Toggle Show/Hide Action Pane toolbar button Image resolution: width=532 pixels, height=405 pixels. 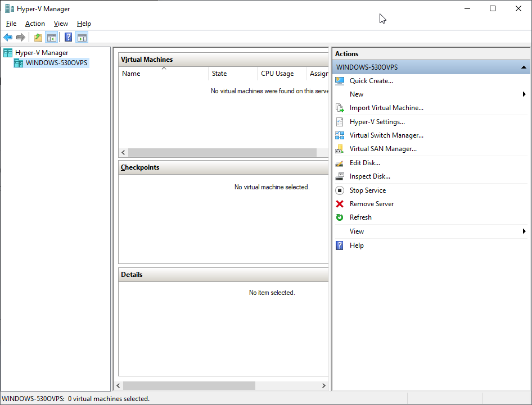[82, 38]
